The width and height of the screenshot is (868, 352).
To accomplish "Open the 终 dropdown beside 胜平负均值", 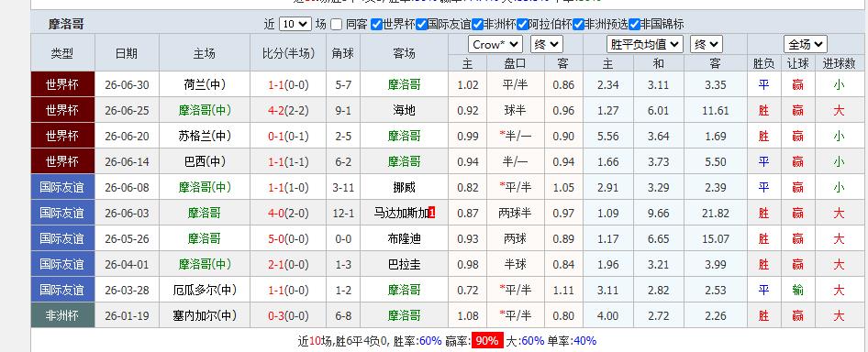I will [706, 44].
